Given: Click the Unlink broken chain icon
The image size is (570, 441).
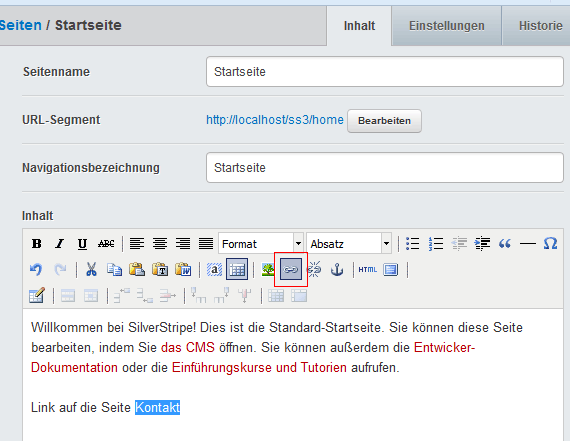Looking at the screenshot, I should click(314, 269).
